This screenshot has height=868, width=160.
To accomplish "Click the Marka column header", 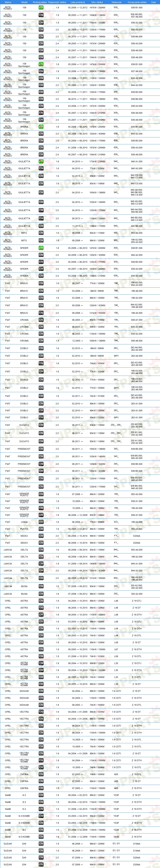I will click(x=8, y=2).
